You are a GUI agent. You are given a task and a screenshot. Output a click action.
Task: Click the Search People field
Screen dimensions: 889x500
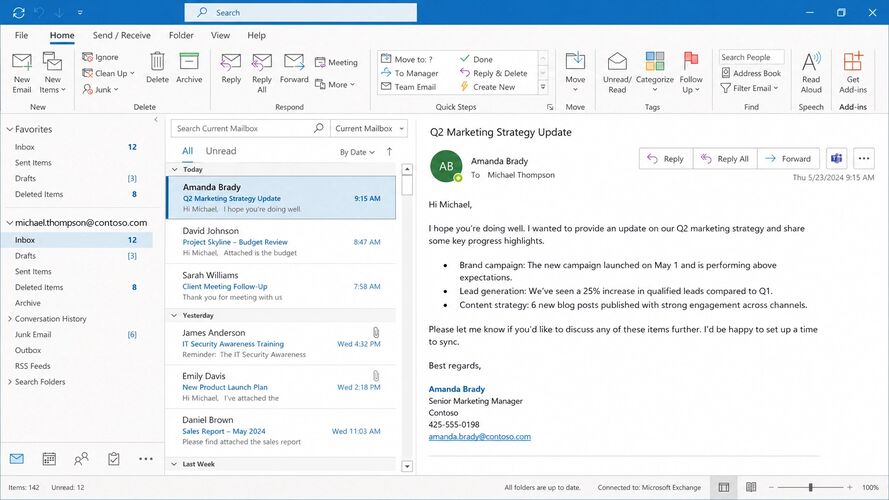pos(752,57)
